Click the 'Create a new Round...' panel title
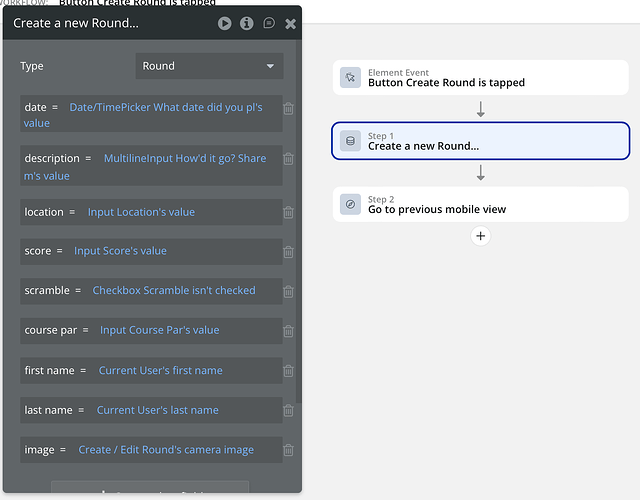Viewport: 640px width, 500px height. (x=76, y=23)
